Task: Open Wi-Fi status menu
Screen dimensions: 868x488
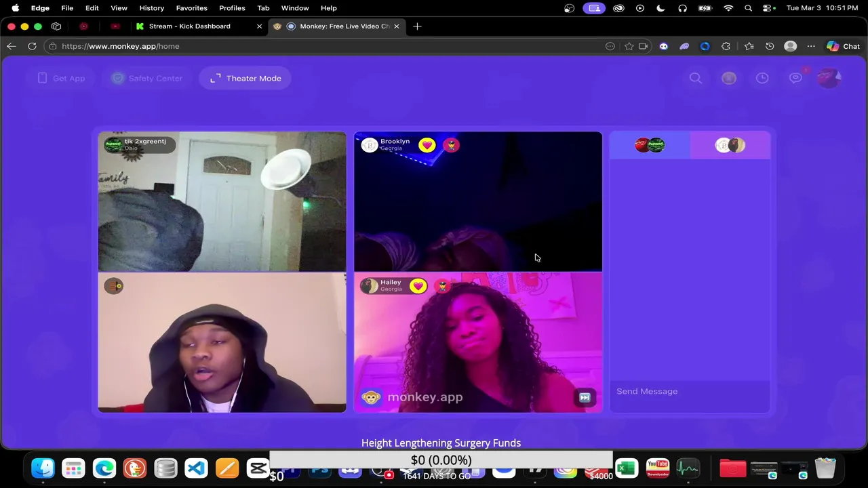Action: 728,8
